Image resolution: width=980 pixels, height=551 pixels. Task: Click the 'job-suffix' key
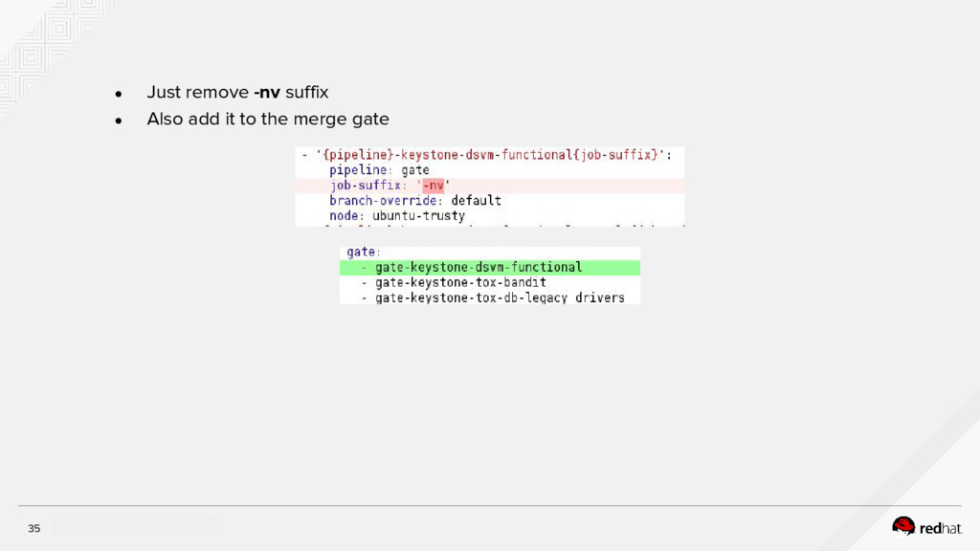coord(366,186)
